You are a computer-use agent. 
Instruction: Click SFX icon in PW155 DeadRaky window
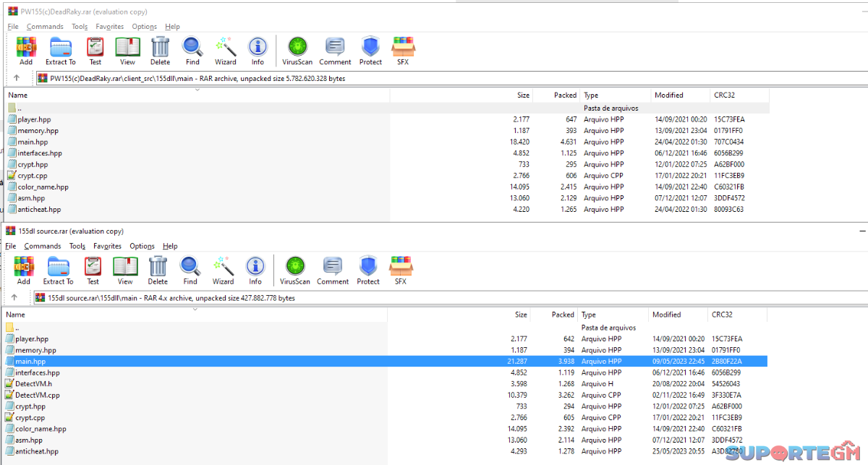tap(403, 51)
